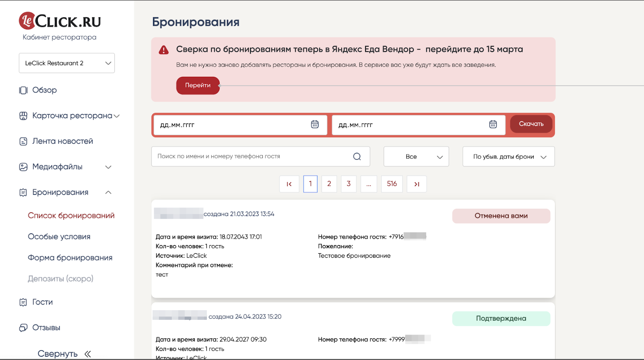Click the Скачать download button
The height and width of the screenshot is (360, 644).
coord(531,124)
